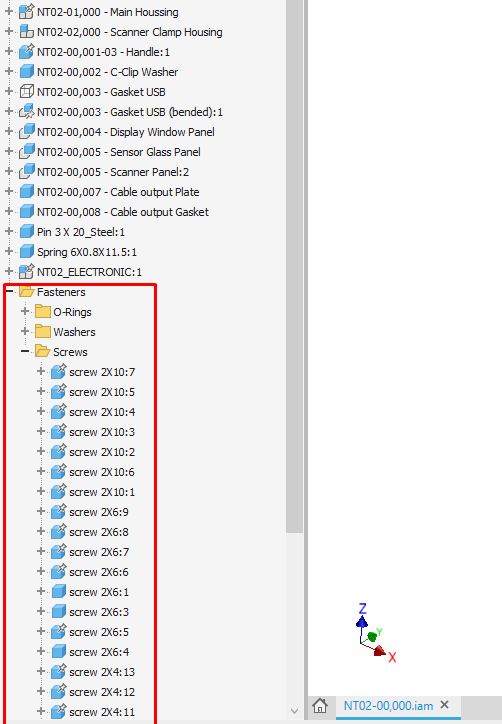Click the Main Houssing assembly icon
Screen dimensions: 502x724
pyautogui.click(x=27, y=12)
